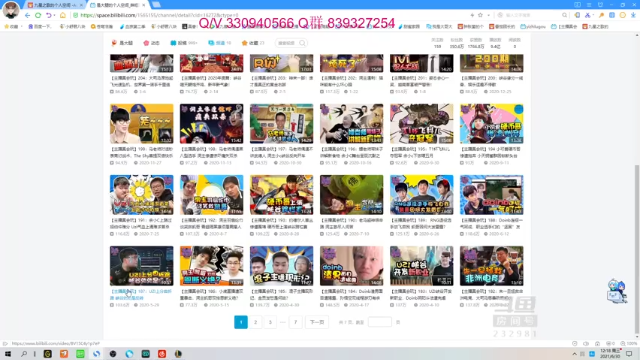
Task: Go to page 2
Action: tap(256, 322)
